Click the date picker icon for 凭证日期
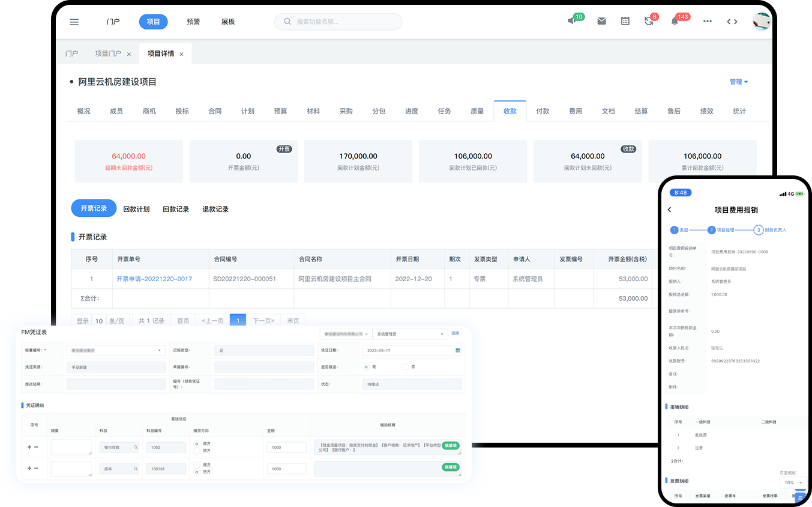The height and width of the screenshot is (507, 812). (x=457, y=350)
